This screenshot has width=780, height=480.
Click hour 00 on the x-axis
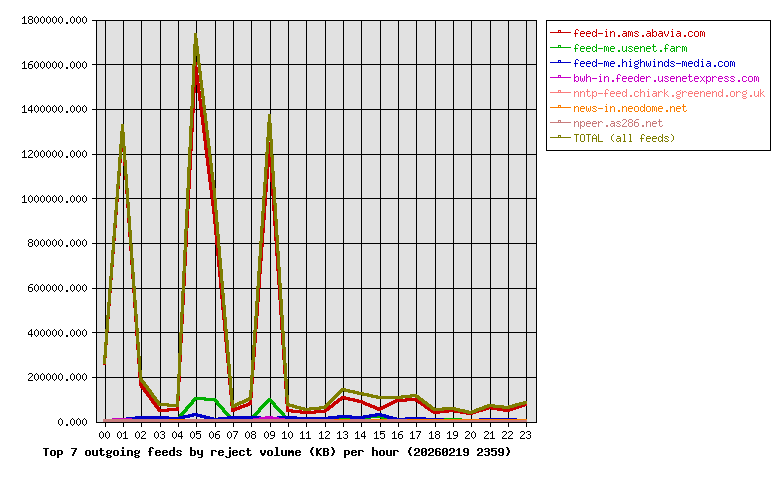104,435
